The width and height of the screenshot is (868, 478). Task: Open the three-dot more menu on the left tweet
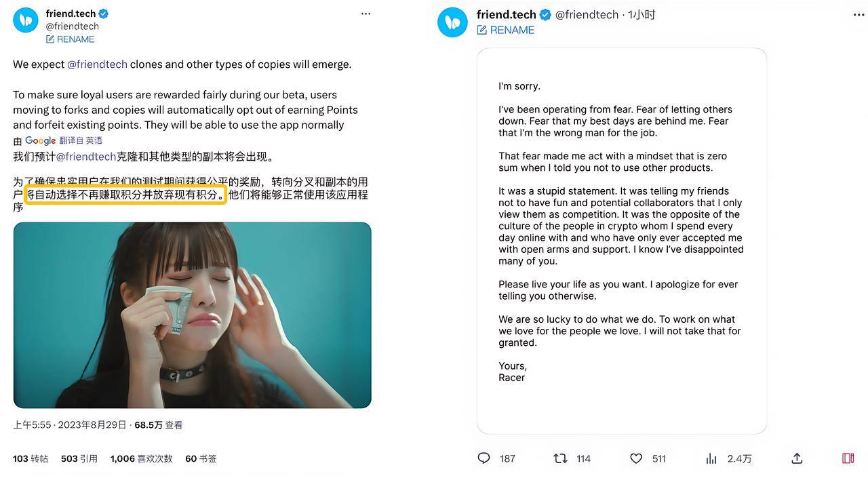[x=366, y=14]
